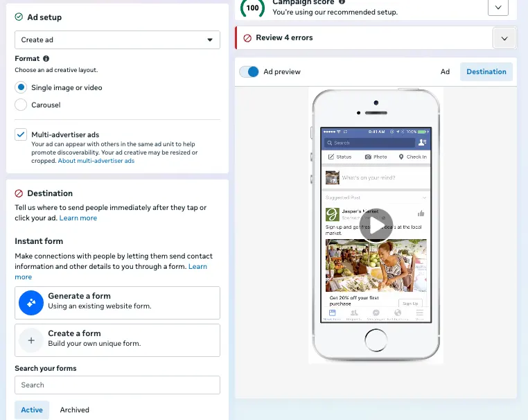Expand the Campaign score panel chevron
Screen dimensions: 528x420
498,8
